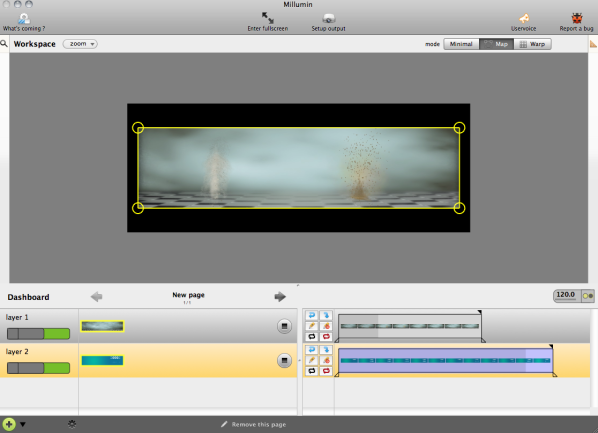Switch workspace mode to Warp
598x433 pixels.
coord(532,44)
